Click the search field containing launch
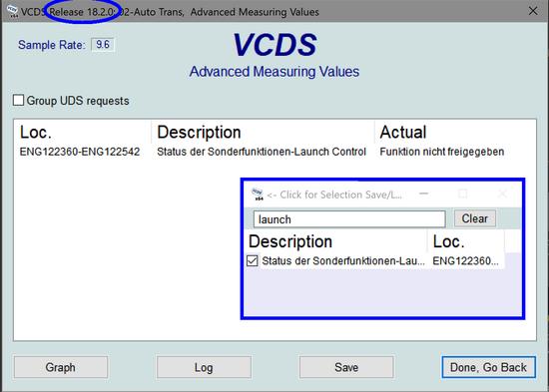The image size is (549, 392). [x=349, y=219]
